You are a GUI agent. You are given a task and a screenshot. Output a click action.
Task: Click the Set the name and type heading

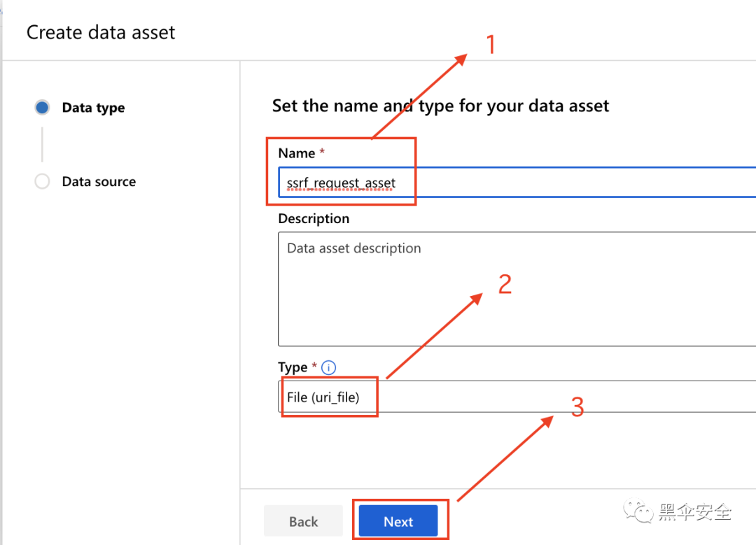click(441, 106)
